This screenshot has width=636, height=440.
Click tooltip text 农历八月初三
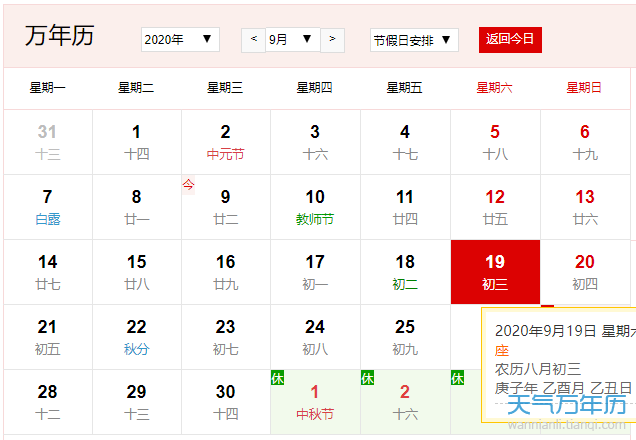coord(538,369)
